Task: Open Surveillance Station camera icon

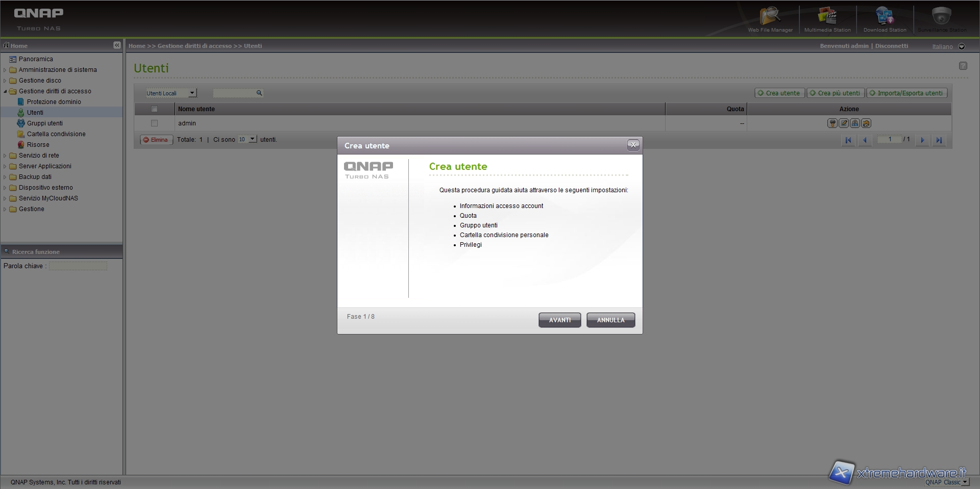Action: pos(941,19)
